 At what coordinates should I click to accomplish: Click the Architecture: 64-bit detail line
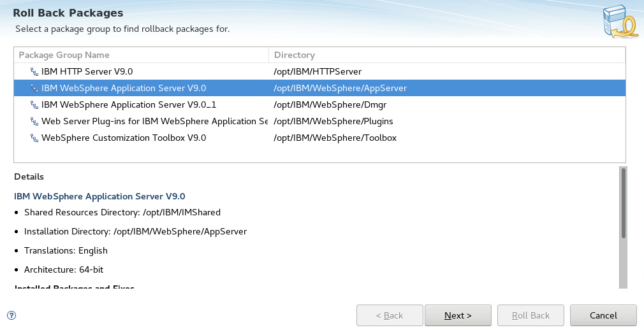coord(64,269)
